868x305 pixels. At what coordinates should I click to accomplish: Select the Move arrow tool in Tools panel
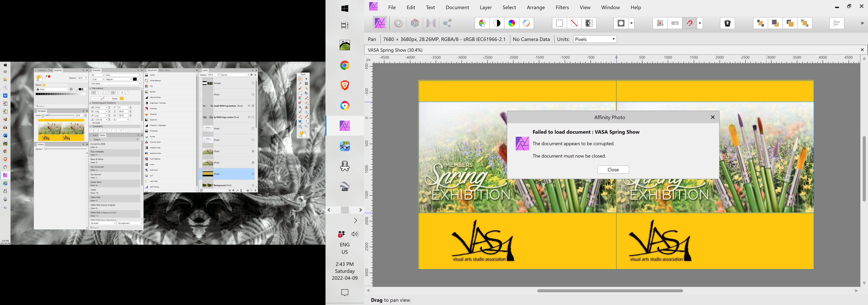coord(306,79)
